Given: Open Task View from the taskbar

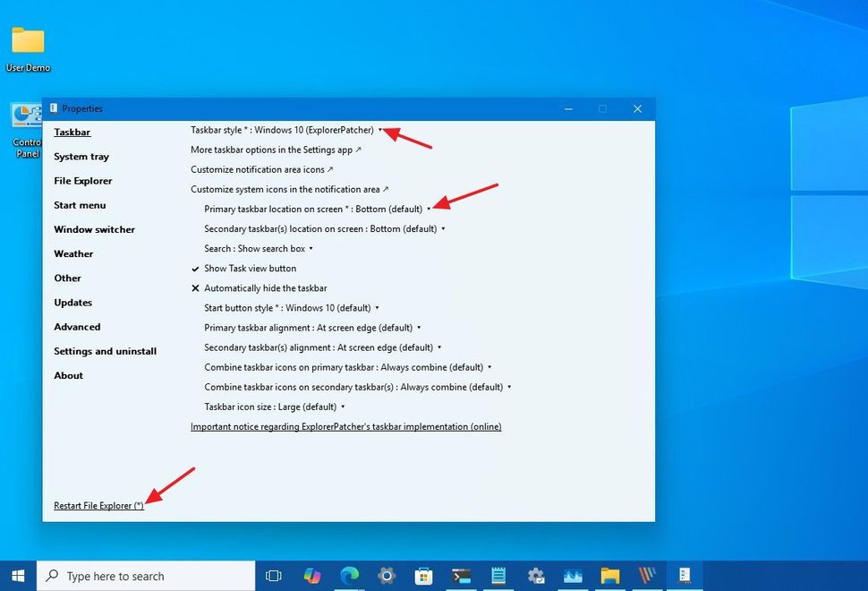Looking at the screenshot, I should tap(273, 576).
